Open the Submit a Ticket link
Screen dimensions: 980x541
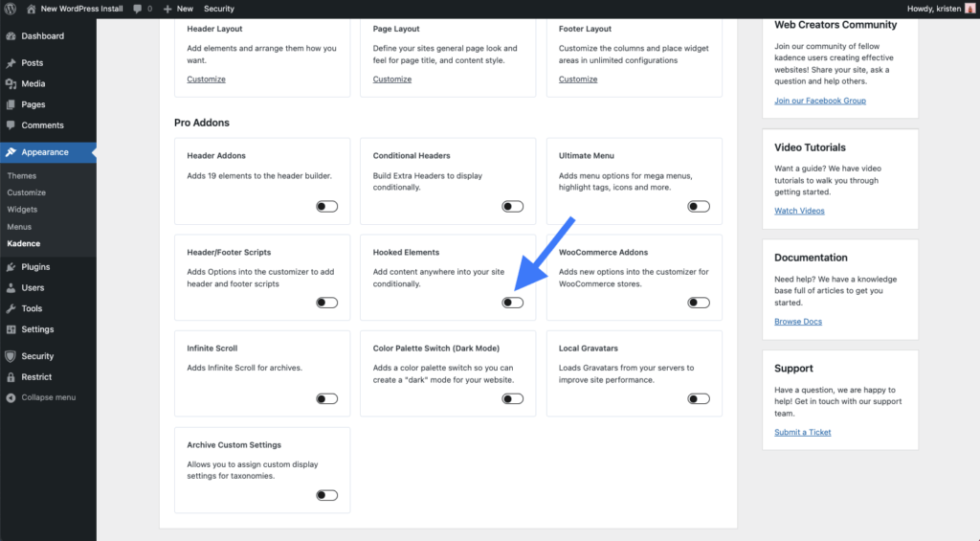coord(803,432)
